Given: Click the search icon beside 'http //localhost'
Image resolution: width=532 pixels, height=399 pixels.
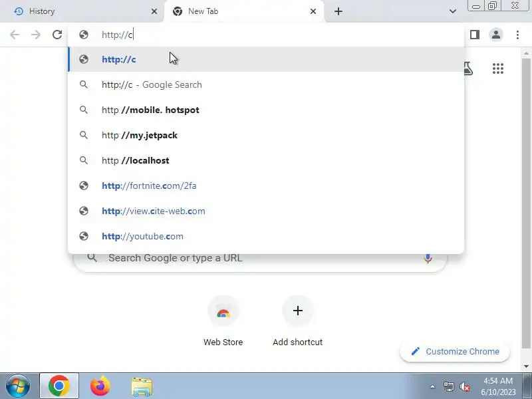Looking at the screenshot, I should coord(84,160).
